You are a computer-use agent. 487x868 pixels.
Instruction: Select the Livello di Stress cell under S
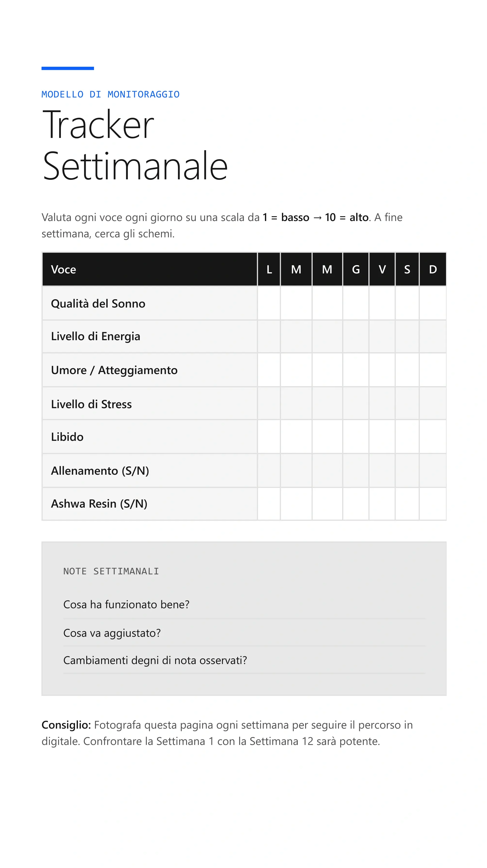point(407,403)
